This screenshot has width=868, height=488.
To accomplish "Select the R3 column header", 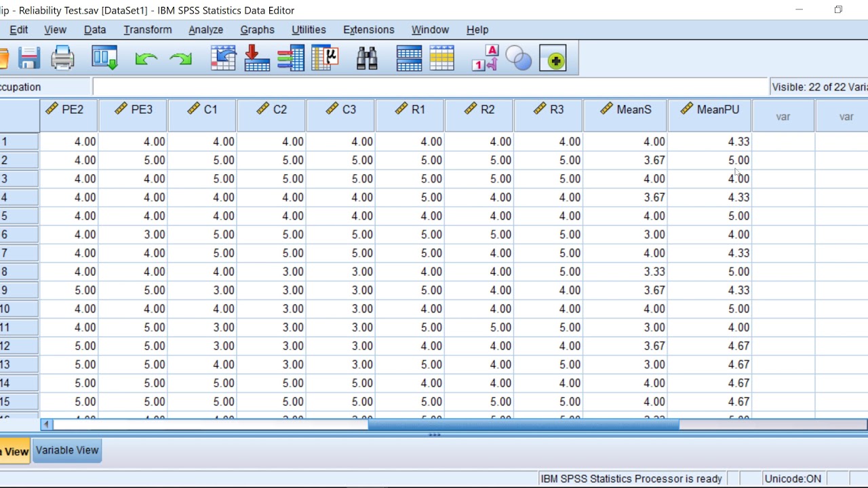I will 548,115.
